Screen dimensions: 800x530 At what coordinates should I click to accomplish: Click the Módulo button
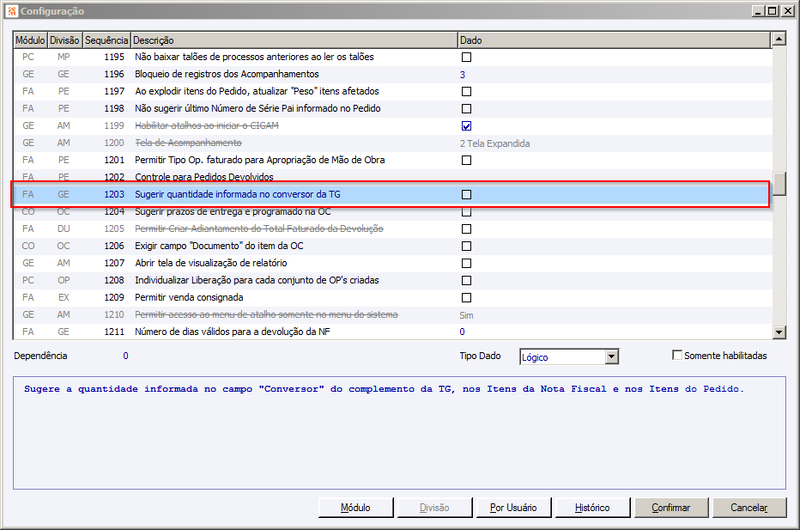coord(356,508)
